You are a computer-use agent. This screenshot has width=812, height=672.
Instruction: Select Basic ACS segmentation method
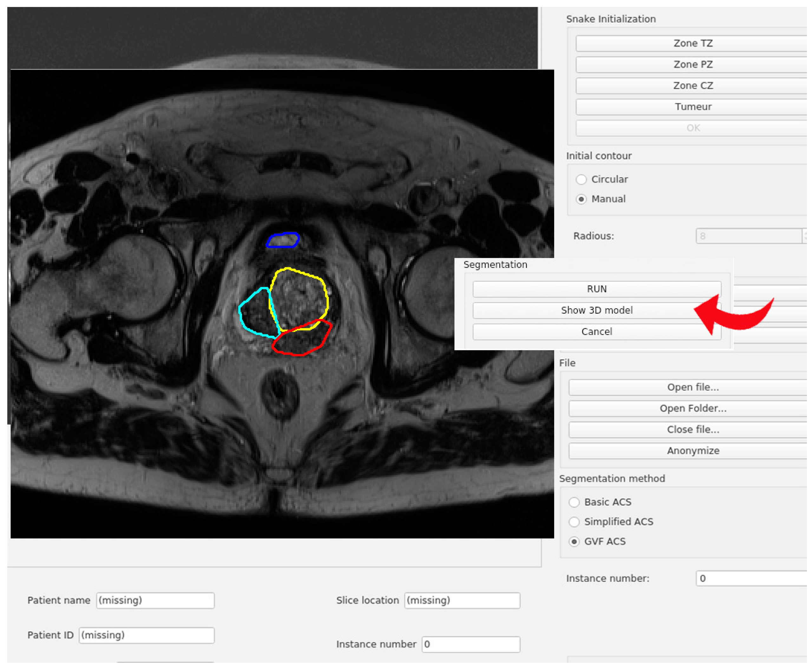(x=574, y=502)
